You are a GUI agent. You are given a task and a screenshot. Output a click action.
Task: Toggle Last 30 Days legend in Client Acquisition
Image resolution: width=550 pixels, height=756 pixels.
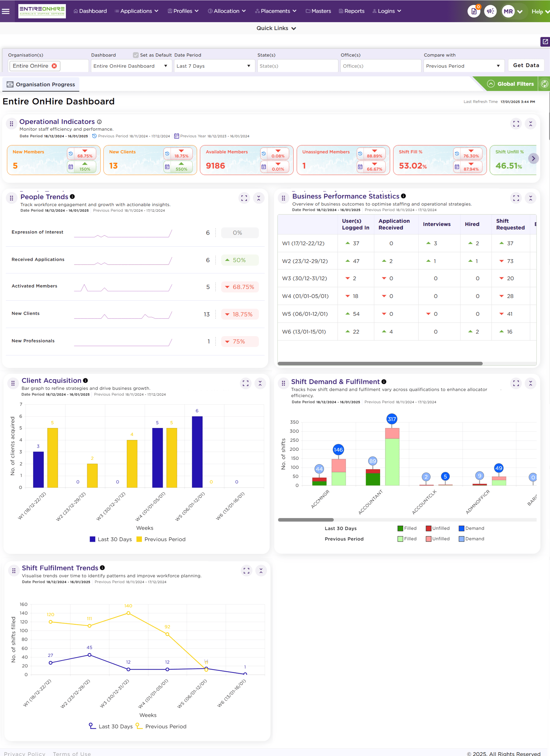pos(111,539)
